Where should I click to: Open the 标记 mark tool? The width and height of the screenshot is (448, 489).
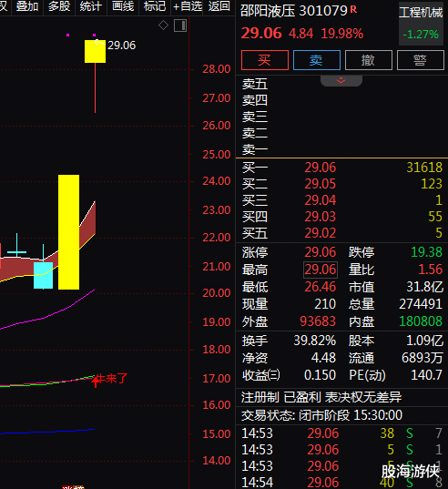tap(155, 6)
